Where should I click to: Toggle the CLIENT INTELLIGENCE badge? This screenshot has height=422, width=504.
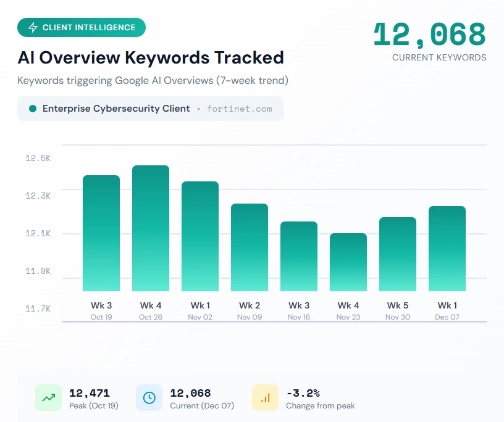click(x=81, y=27)
